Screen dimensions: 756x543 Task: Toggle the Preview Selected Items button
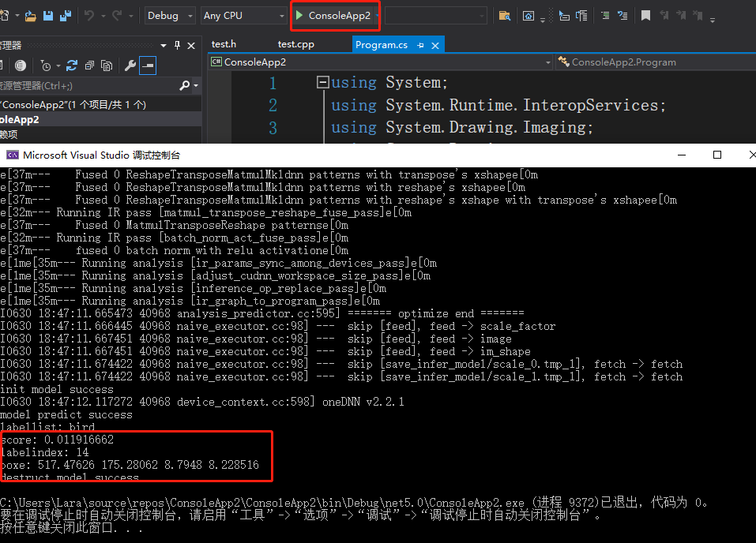(x=148, y=66)
